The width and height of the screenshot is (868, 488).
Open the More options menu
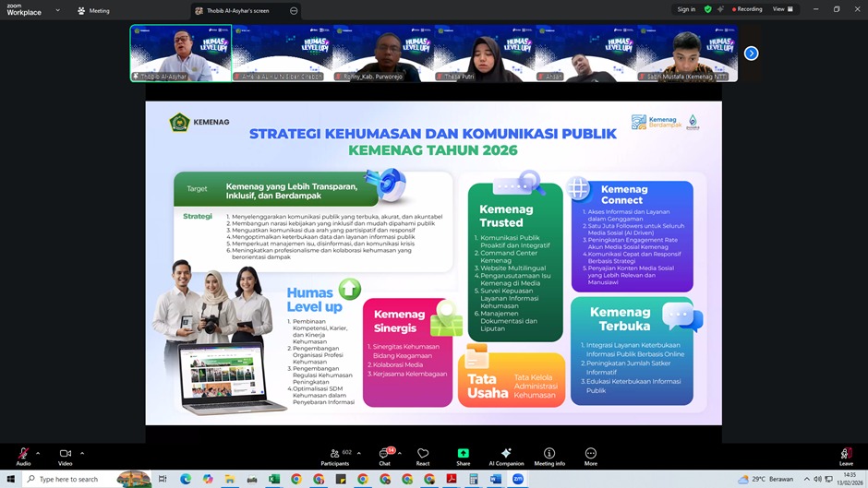tap(590, 454)
